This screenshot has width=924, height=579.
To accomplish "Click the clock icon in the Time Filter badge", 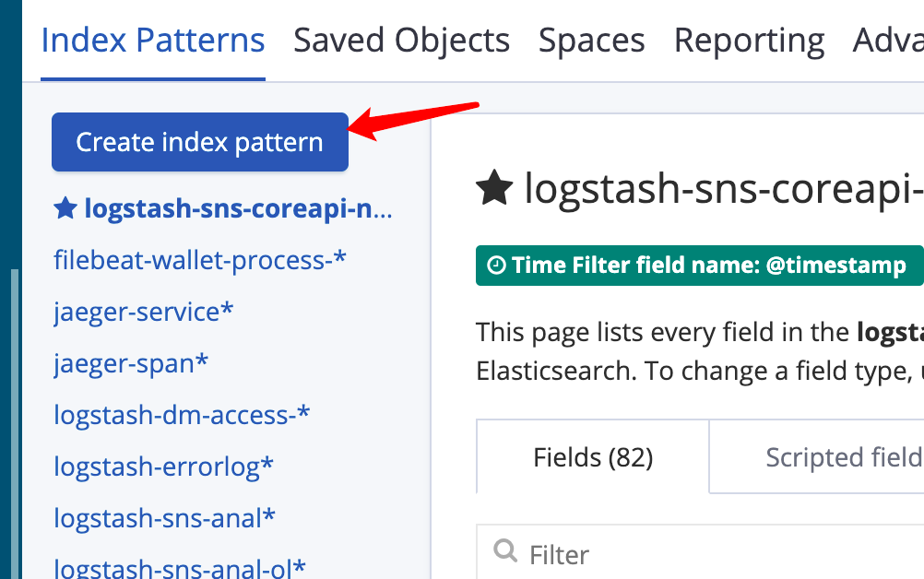I will tap(496, 266).
